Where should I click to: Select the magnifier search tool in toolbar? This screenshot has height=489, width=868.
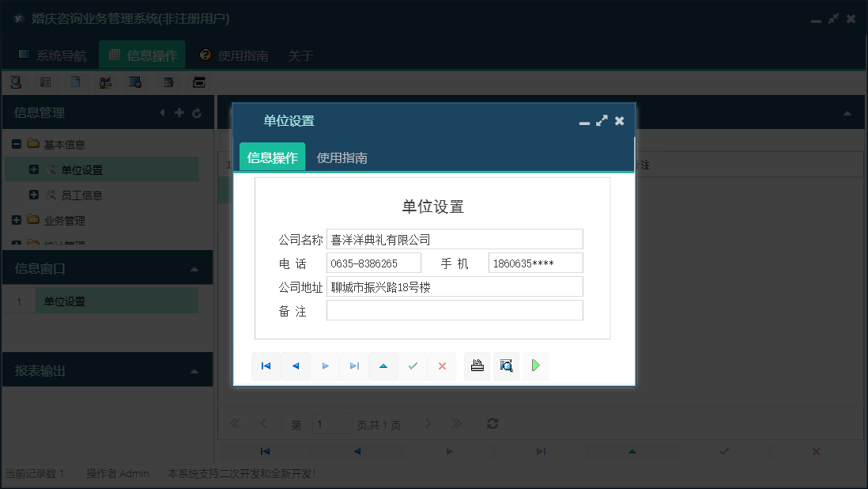click(x=16, y=81)
